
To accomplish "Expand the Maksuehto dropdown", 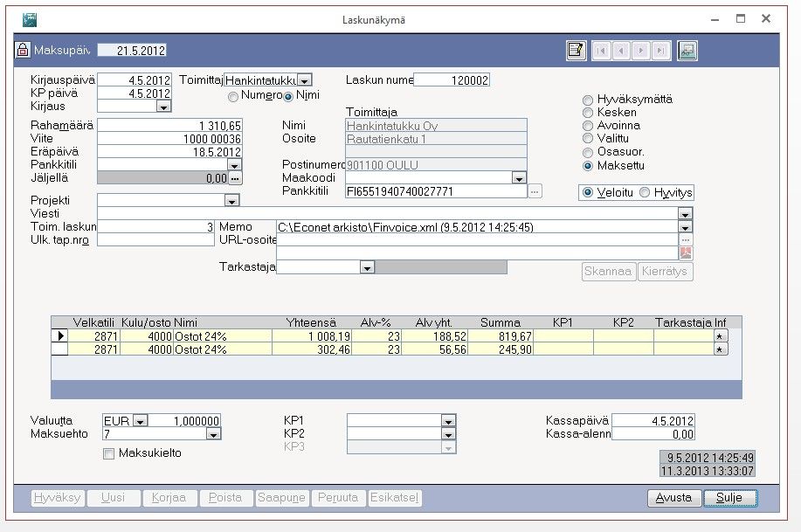I will [x=213, y=434].
